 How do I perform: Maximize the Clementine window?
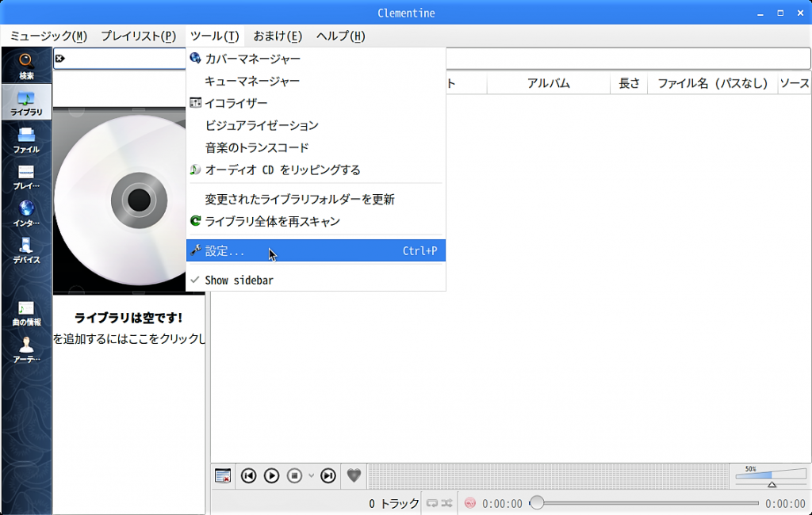780,13
